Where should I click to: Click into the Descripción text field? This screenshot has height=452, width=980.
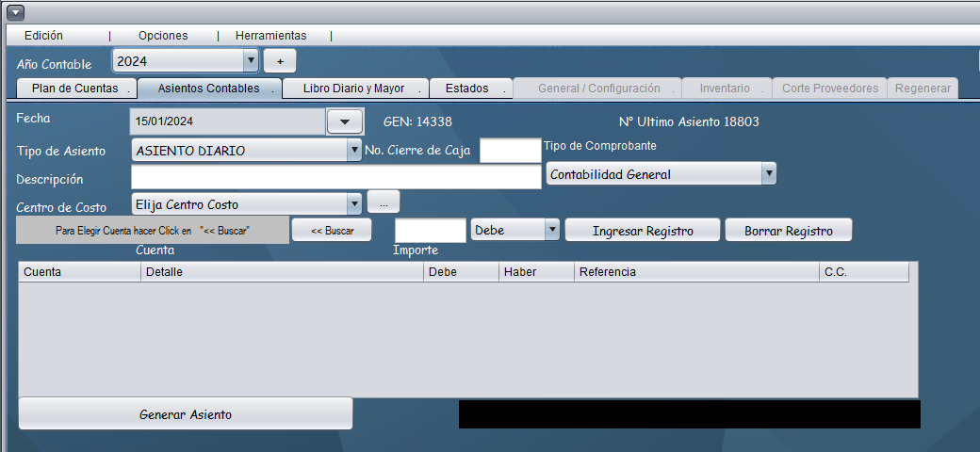point(335,178)
